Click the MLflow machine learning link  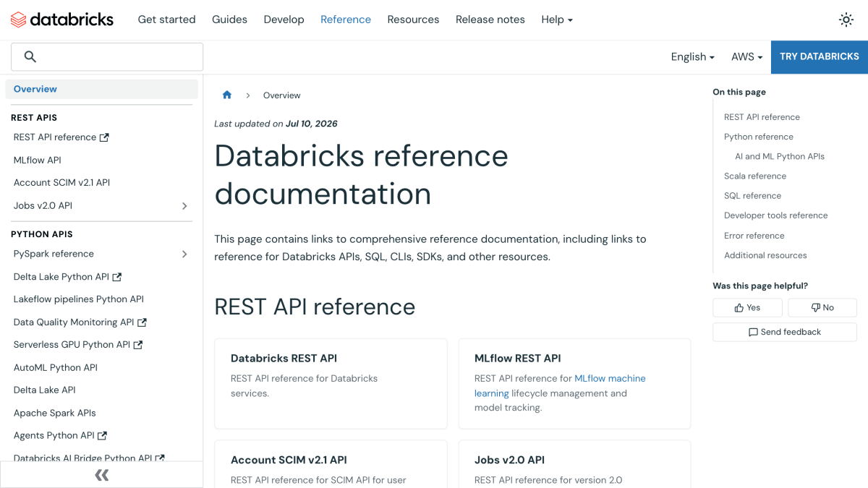point(560,386)
